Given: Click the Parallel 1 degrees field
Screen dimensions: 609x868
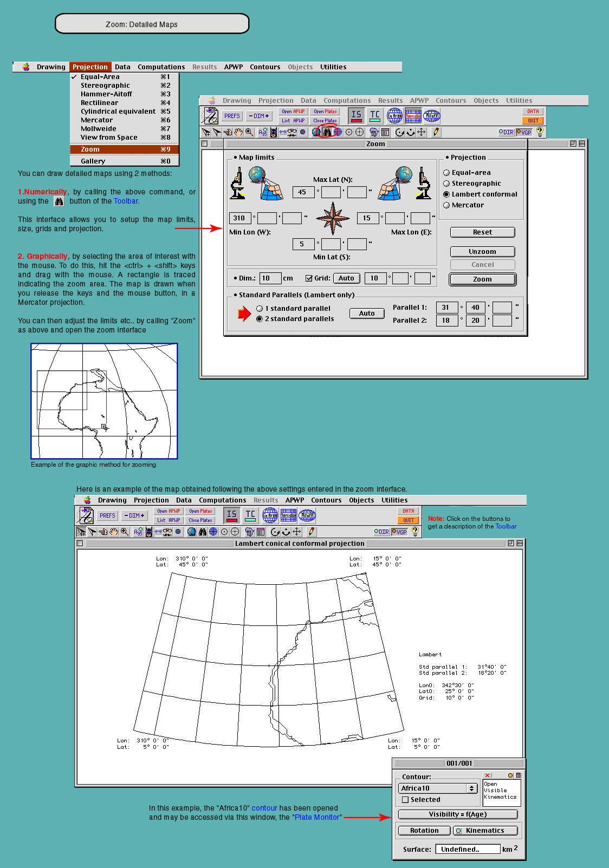Looking at the screenshot, I should (x=447, y=308).
